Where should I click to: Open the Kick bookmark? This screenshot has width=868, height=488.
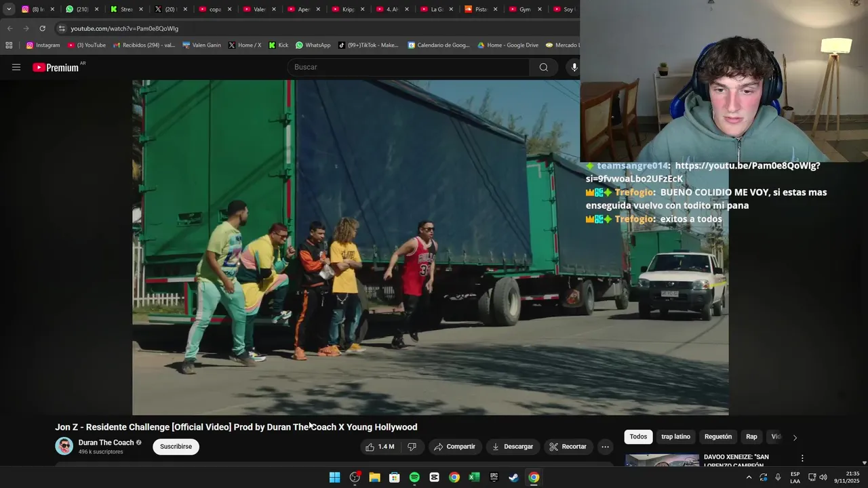[279, 45]
